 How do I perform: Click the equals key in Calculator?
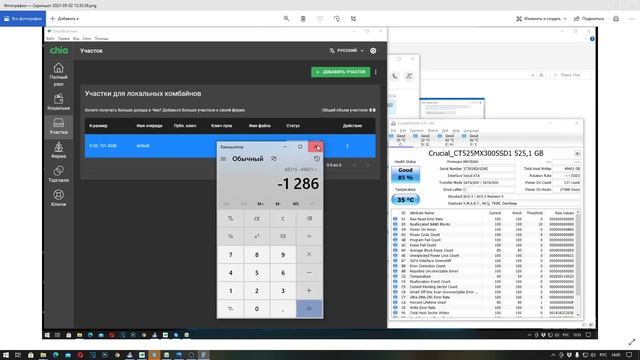pos(309,309)
